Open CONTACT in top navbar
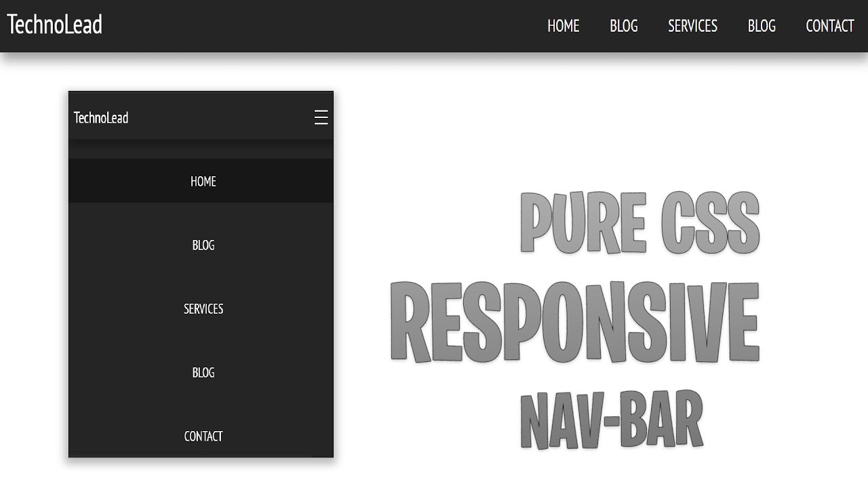The image size is (868, 488). 829,26
